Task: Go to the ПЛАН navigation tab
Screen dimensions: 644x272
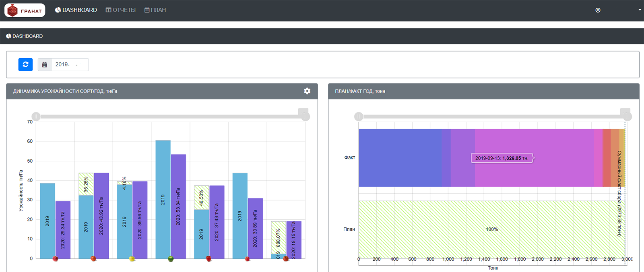Action: point(155,10)
